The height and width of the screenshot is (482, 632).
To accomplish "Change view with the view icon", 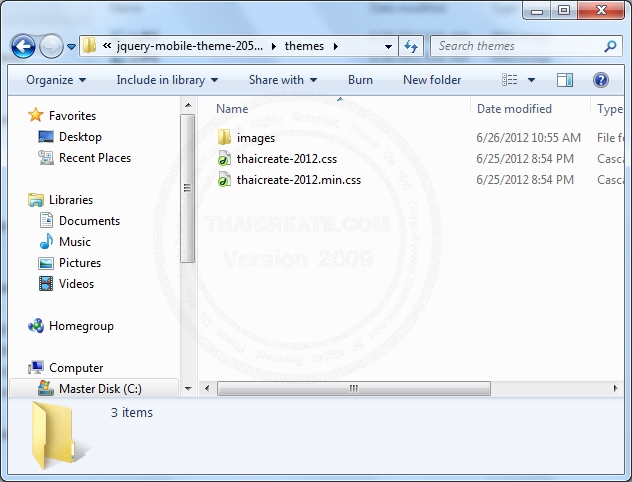I will [x=510, y=80].
